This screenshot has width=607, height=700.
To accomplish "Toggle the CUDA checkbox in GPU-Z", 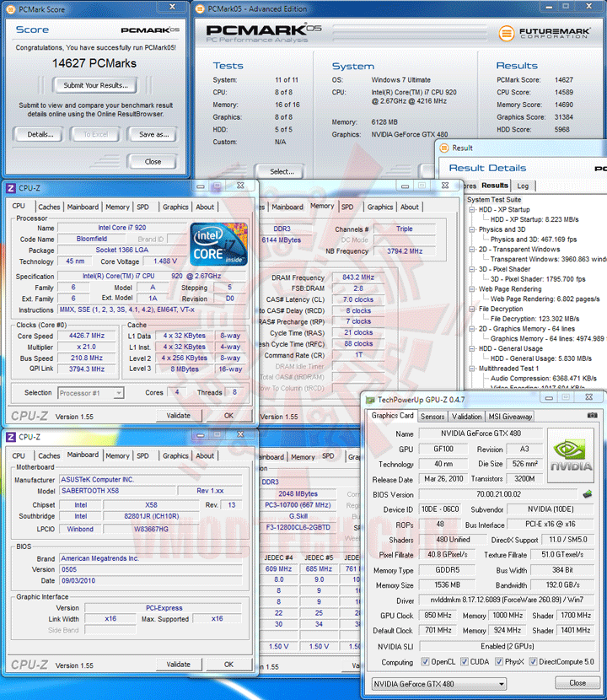I will pyautogui.click(x=465, y=661).
